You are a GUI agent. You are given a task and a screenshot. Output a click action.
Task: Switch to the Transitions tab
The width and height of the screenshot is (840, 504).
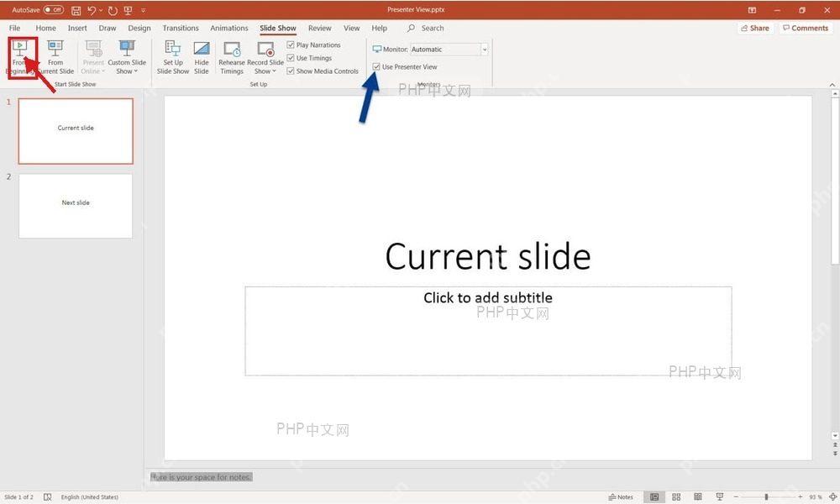(181, 28)
